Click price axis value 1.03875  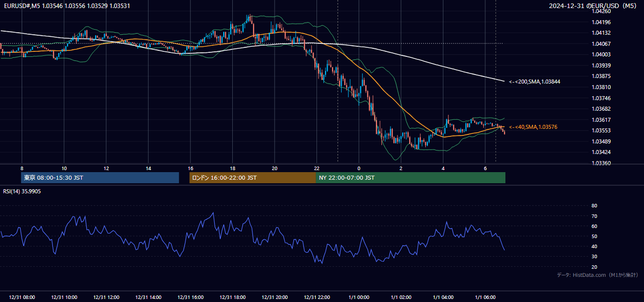pos(601,77)
